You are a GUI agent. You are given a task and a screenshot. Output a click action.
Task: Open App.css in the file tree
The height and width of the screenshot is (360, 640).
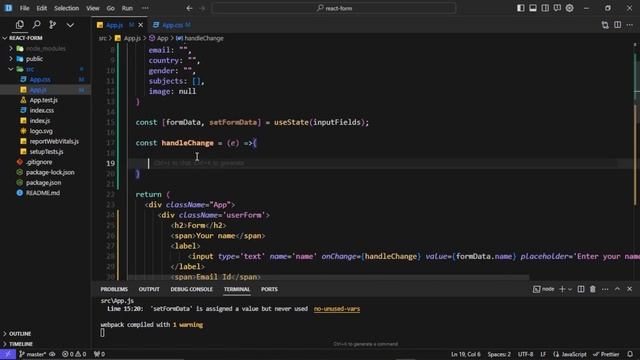[40, 80]
